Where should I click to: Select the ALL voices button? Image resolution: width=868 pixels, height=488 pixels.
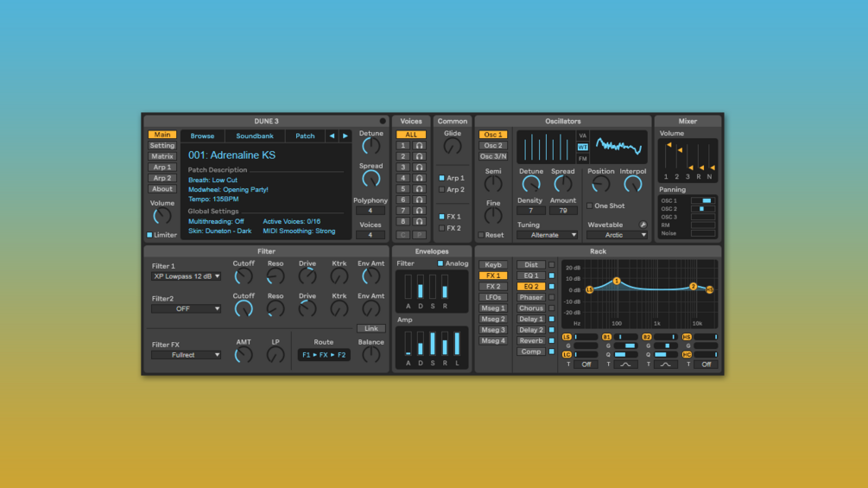[411, 135]
